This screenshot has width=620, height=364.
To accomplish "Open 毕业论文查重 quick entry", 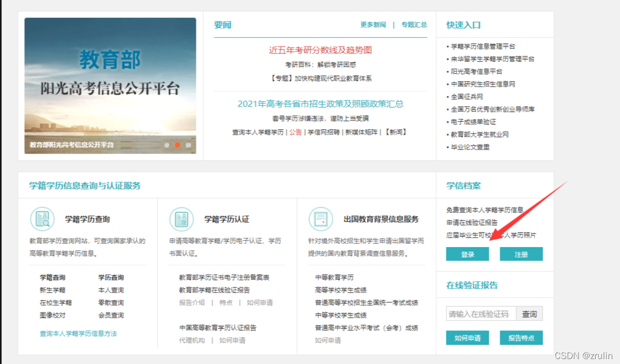I will click(470, 147).
